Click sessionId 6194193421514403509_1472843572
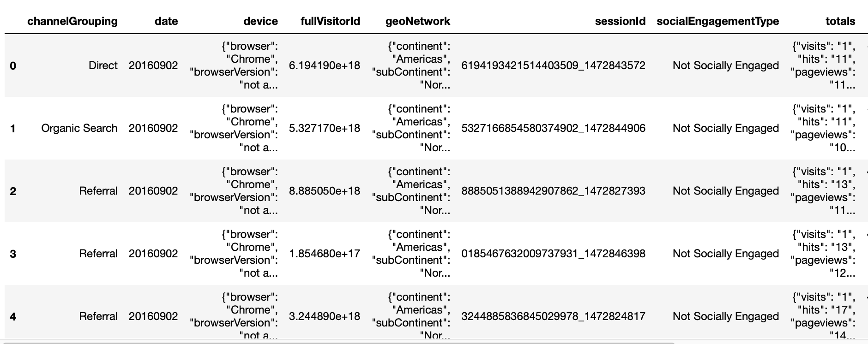 [553, 65]
